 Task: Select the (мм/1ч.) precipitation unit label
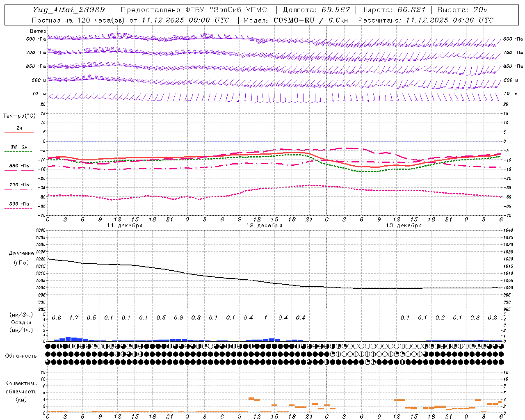pos(21,330)
